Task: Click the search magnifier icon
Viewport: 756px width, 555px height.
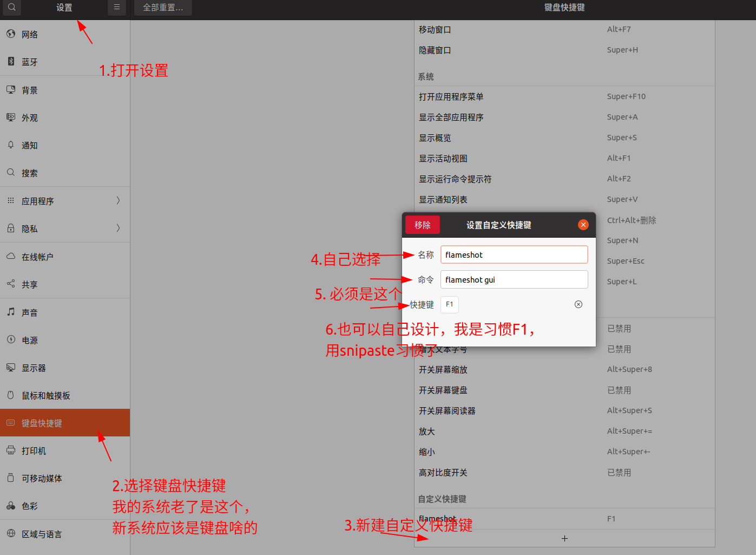Action: [11, 8]
